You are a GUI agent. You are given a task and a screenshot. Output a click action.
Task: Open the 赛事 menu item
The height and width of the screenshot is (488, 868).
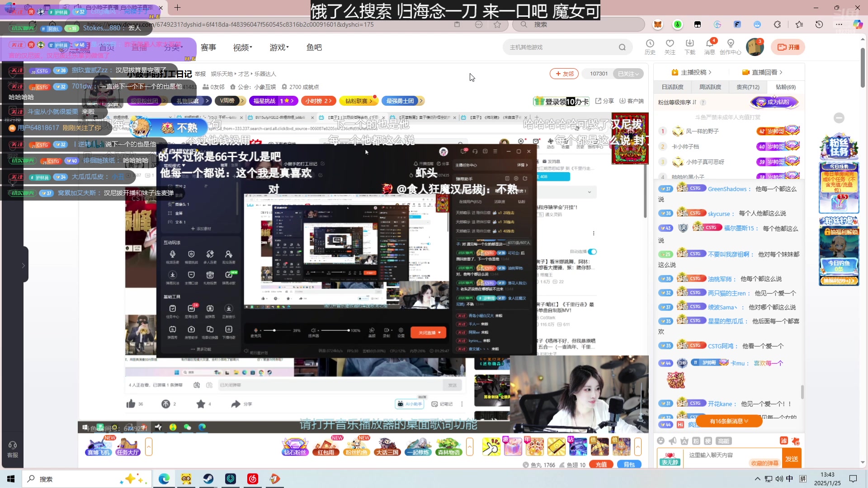(x=208, y=47)
